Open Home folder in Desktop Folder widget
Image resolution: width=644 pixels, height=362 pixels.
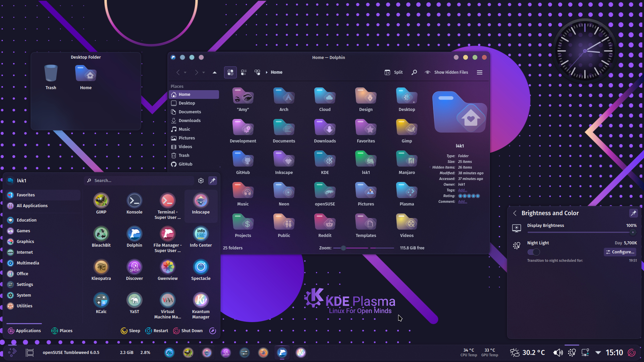[x=86, y=77]
